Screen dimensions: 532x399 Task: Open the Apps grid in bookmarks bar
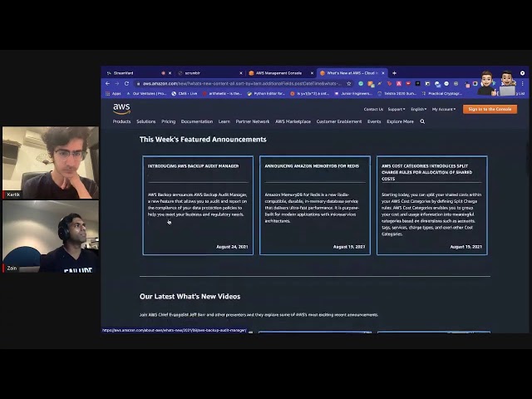tap(113, 93)
